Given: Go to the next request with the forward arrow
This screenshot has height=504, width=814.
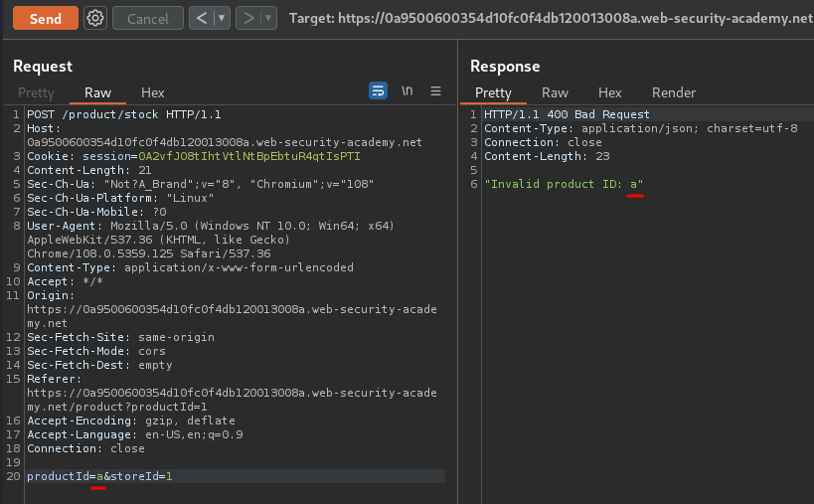Looking at the screenshot, I should pyautogui.click(x=248, y=19).
